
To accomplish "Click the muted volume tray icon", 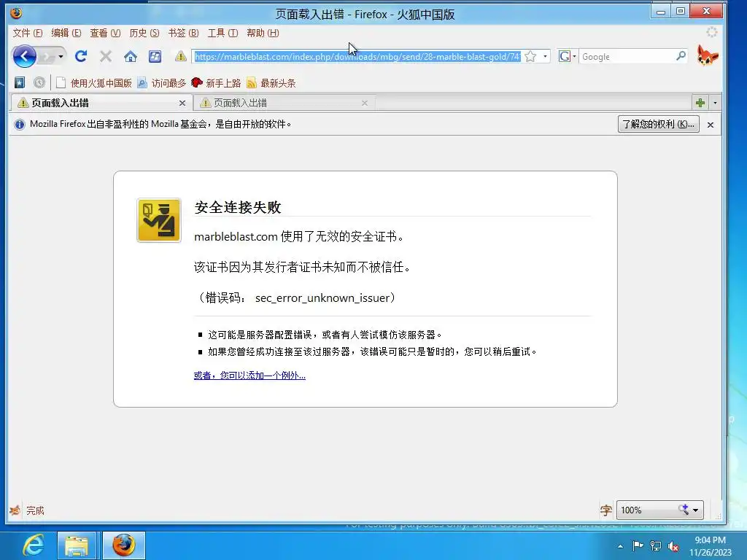I will pyautogui.click(x=673, y=546).
